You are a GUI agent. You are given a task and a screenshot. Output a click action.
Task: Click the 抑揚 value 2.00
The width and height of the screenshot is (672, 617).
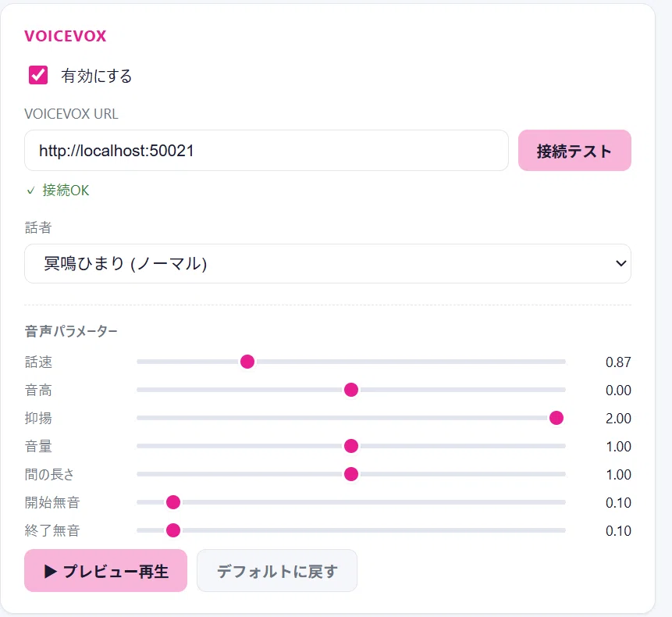618,418
